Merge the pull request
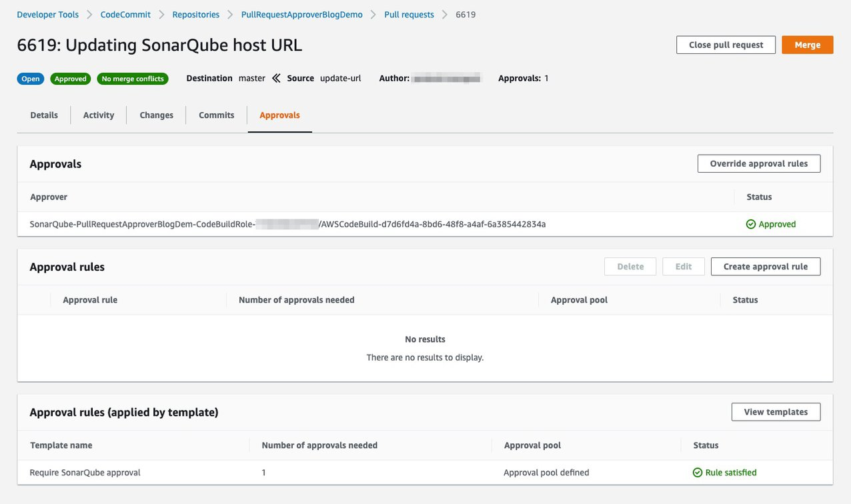 [x=808, y=45]
